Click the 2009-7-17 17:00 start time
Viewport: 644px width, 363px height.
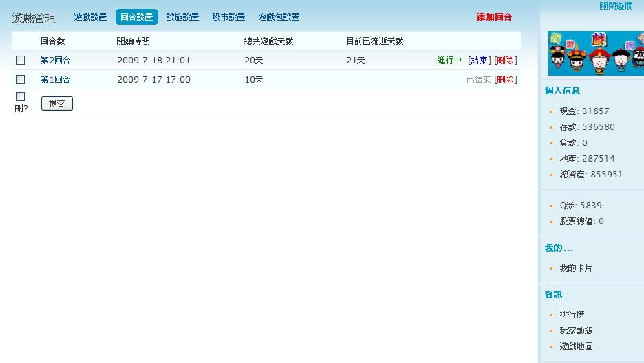pyautogui.click(x=153, y=80)
